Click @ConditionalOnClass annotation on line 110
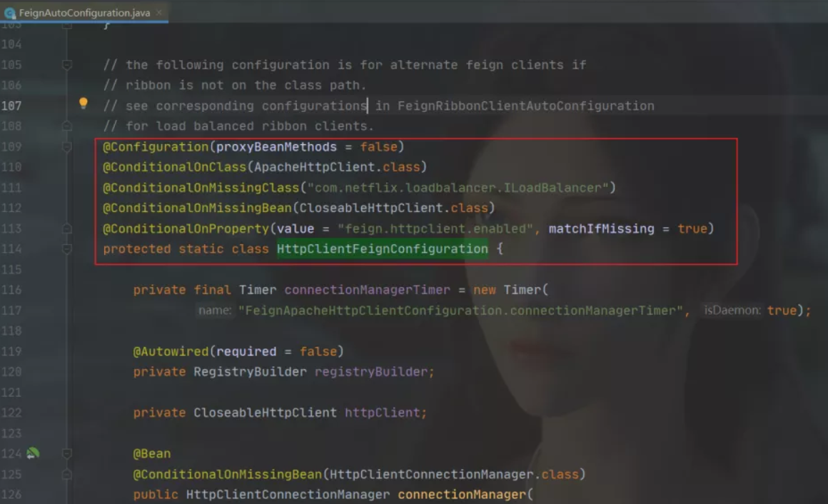This screenshot has width=828, height=504. click(175, 167)
